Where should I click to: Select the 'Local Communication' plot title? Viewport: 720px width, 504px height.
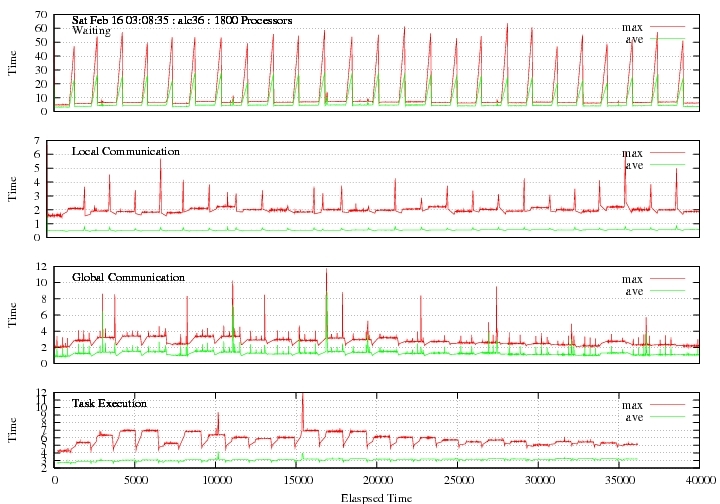(126, 151)
